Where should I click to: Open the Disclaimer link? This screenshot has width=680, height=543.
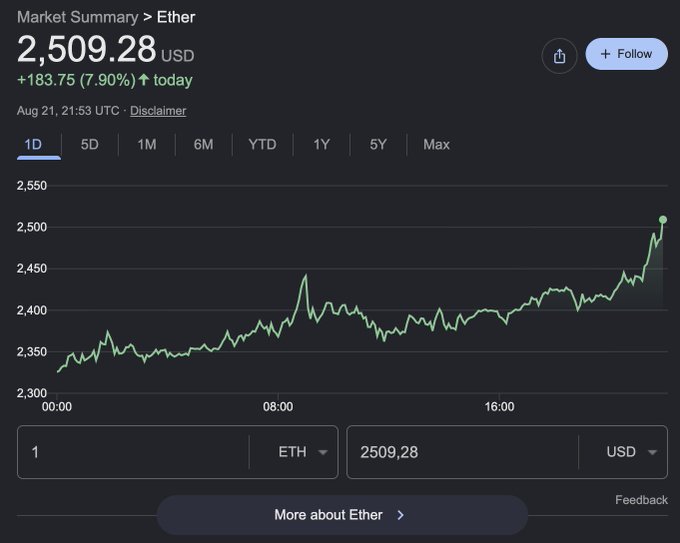(158, 111)
